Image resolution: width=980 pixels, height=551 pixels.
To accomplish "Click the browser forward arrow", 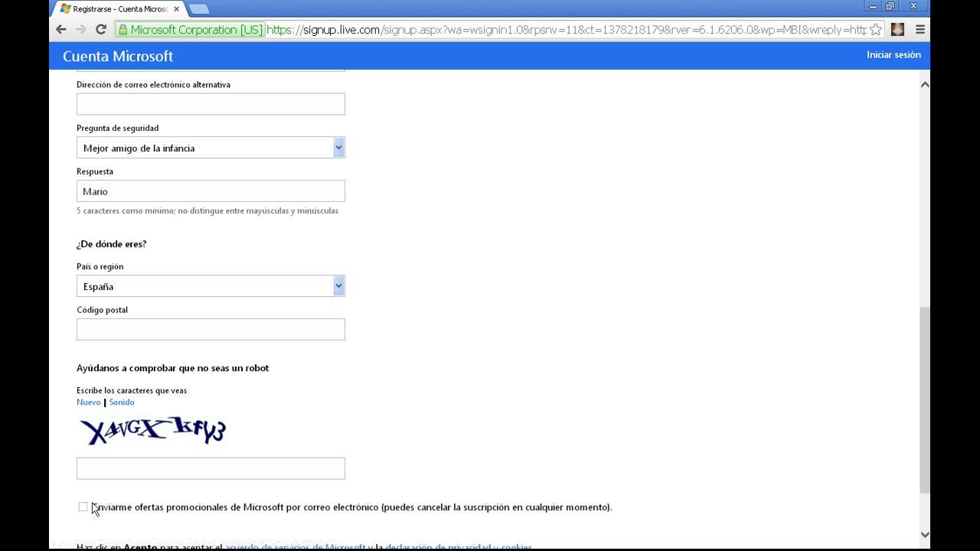I will tap(81, 29).
